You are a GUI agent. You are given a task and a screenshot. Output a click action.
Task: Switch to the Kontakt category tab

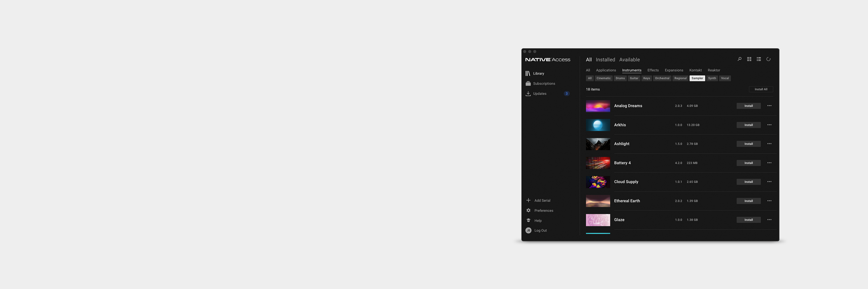click(x=696, y=70)
